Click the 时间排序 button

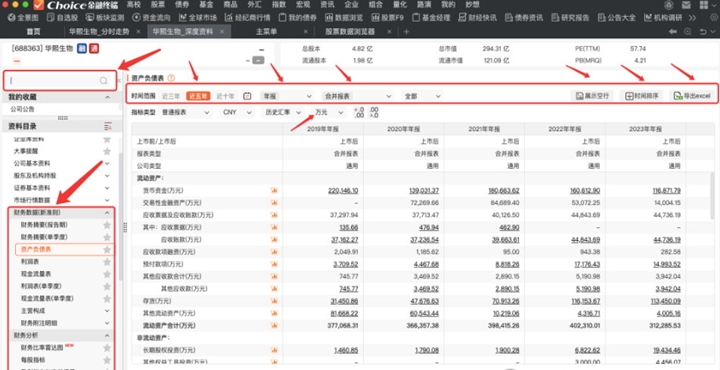pyautogui.click(x=641, y=96)
